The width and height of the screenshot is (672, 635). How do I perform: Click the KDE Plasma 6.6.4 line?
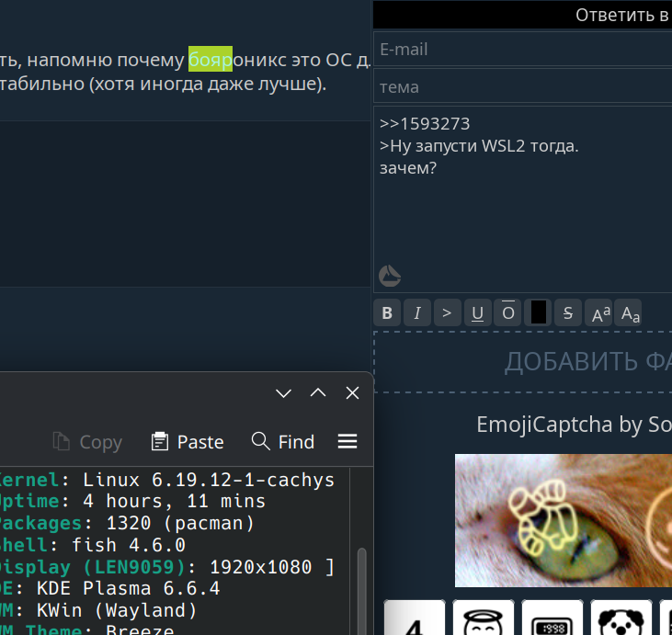(x=109, y=588)
